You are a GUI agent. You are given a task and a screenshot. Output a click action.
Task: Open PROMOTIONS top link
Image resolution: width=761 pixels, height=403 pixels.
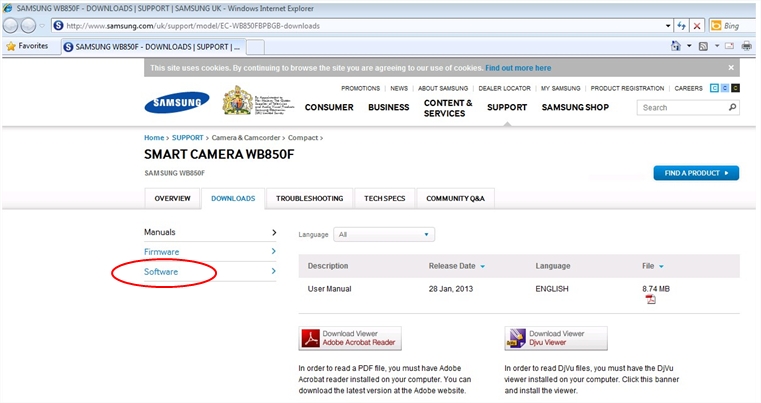tap(361, 88)
